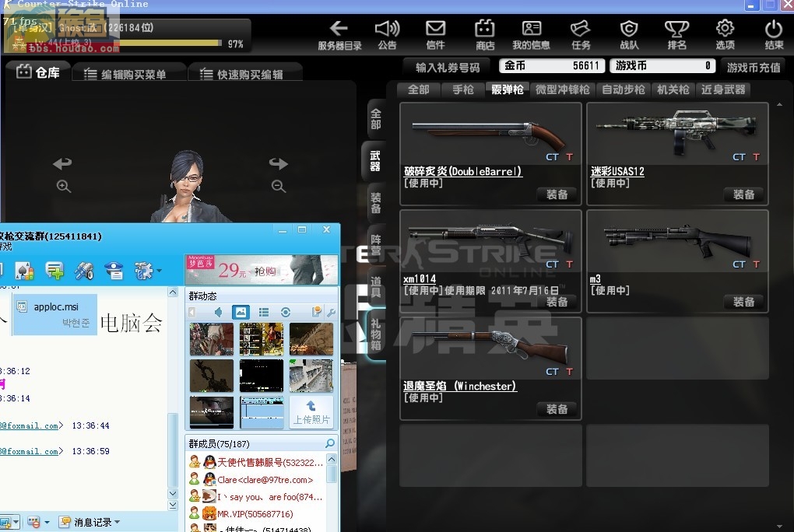Open rankings (排名) trophy icon
This screenshot has height=532, width=794.
coord(676,34)
